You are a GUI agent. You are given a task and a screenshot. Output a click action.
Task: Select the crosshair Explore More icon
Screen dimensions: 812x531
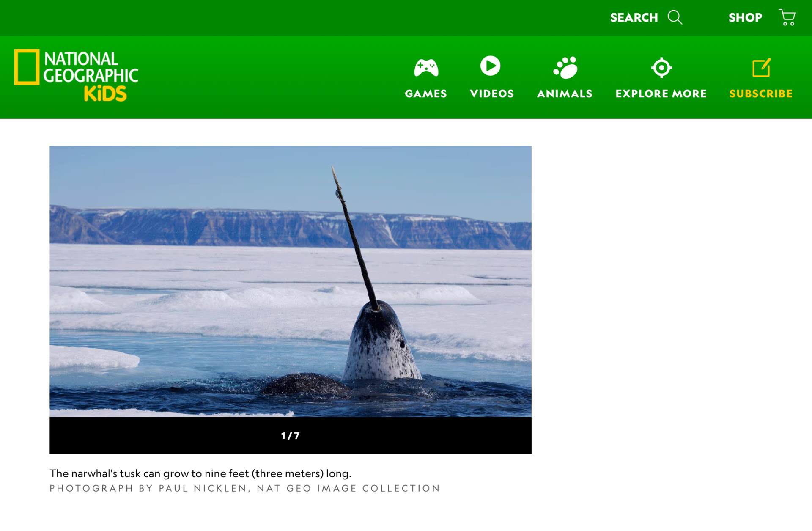[x=661, y=68]
